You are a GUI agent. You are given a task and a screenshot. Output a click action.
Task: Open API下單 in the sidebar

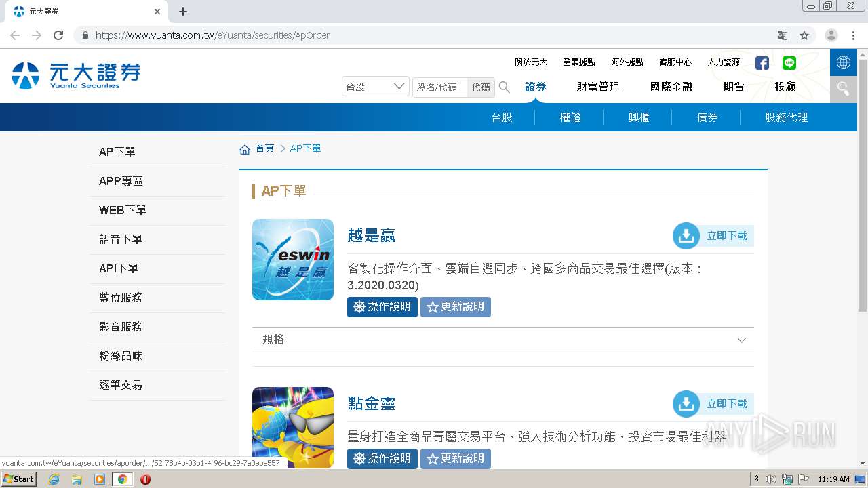point(157,269)
